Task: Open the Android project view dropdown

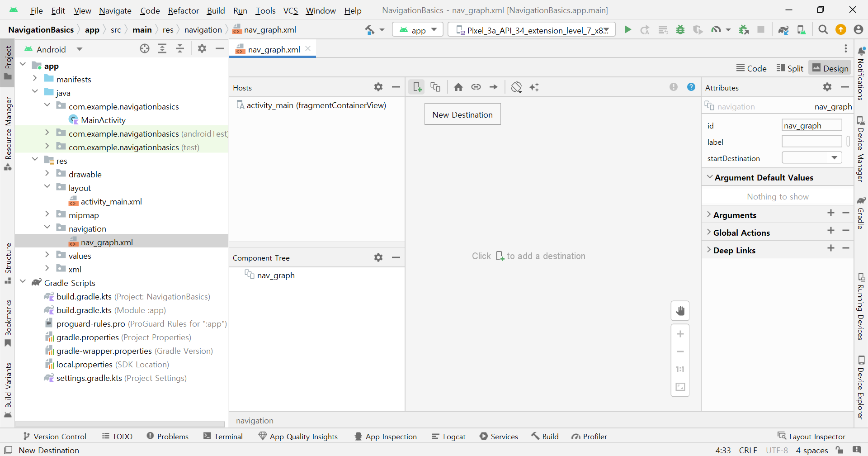Action: tap(54, 49)
